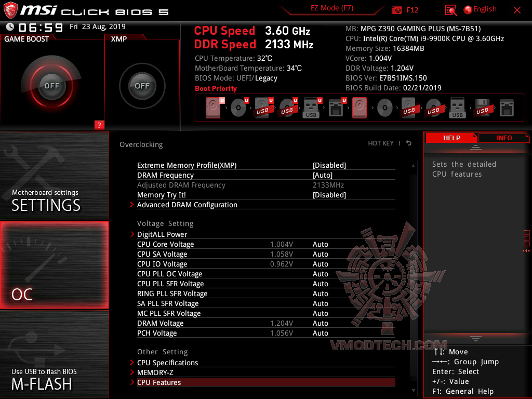
Task: Click the Adjusted DRAM Frequency 2133MHz row
Action: pos(266,185)
